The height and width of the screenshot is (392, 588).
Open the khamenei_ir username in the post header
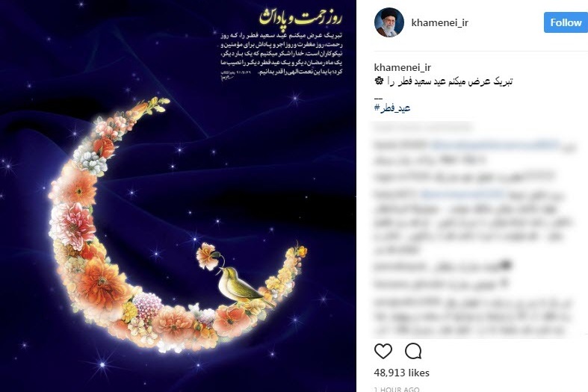[x=439, y=22]
